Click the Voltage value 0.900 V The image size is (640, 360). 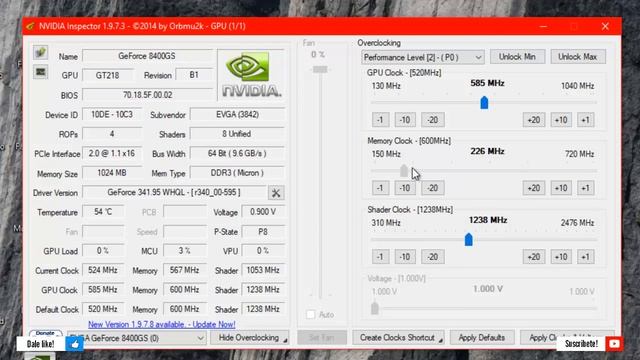tap(263, 212)
